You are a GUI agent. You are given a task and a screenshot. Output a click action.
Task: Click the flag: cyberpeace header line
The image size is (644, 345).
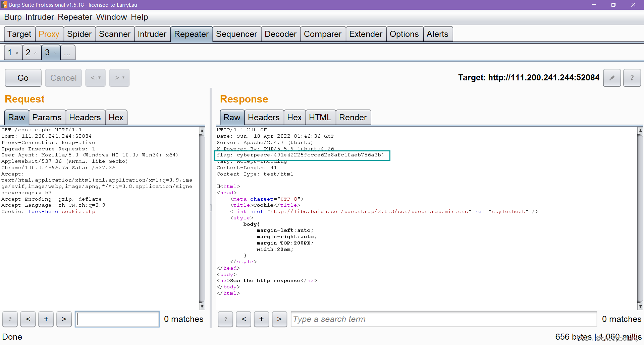300,155
